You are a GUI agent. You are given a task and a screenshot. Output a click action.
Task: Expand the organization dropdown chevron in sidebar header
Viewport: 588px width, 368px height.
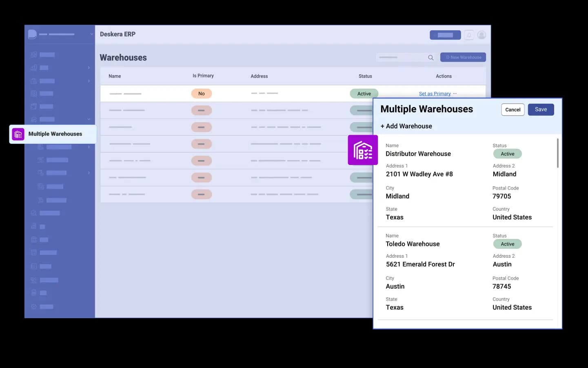pos(91,34)
